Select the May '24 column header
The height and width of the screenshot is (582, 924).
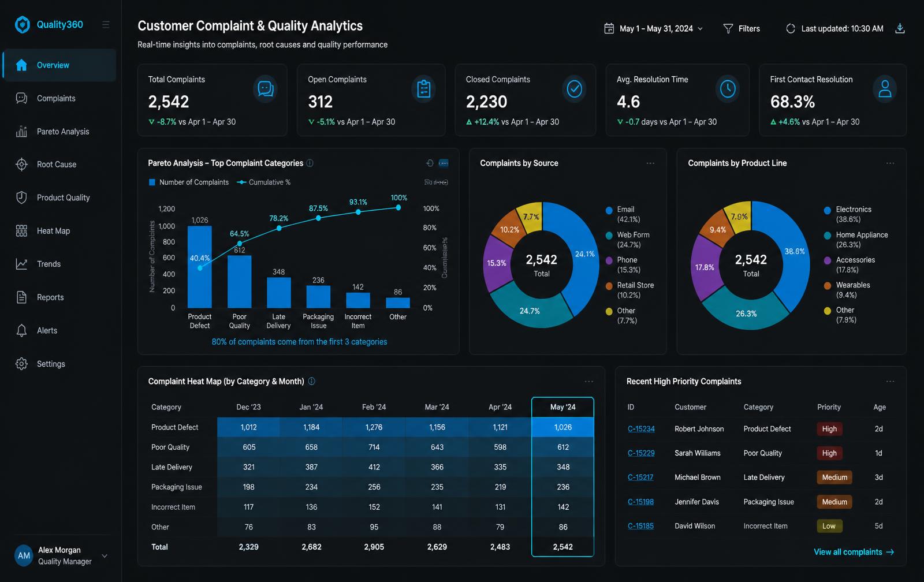pos(562,407)
